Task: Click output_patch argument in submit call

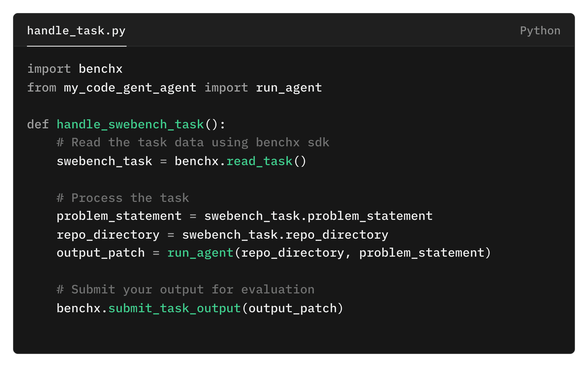Action: point(293,309)
